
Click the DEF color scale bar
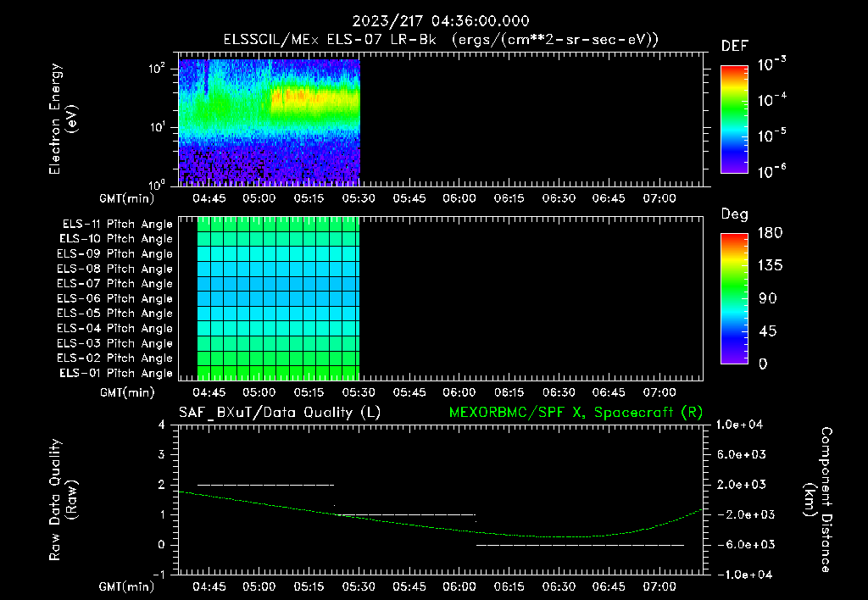(734, 119)
